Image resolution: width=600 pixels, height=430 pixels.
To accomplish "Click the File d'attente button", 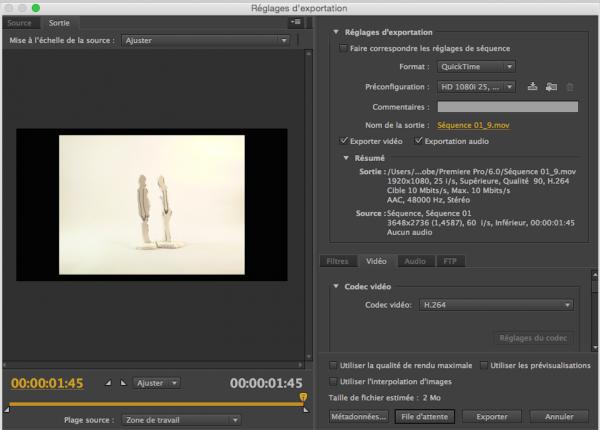I will tap(425, 417).
